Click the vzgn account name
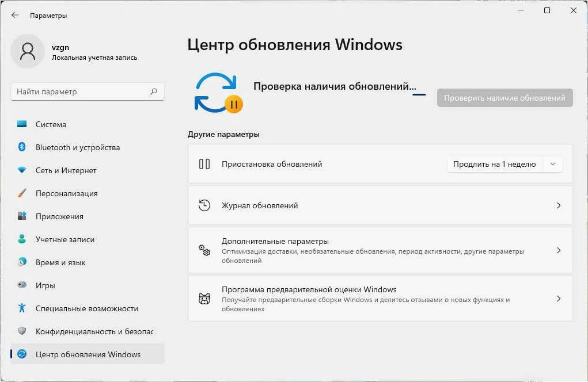The image size is (588, 382). click(60, 48)
